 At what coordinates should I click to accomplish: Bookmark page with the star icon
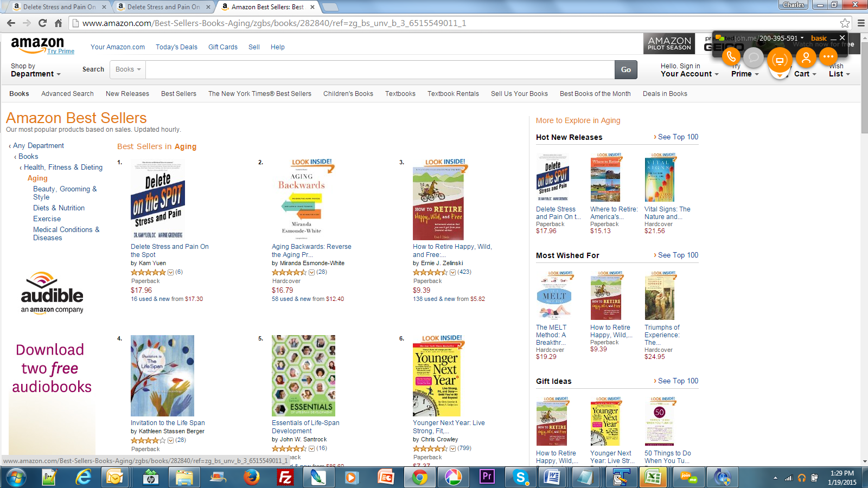(845, 23)
